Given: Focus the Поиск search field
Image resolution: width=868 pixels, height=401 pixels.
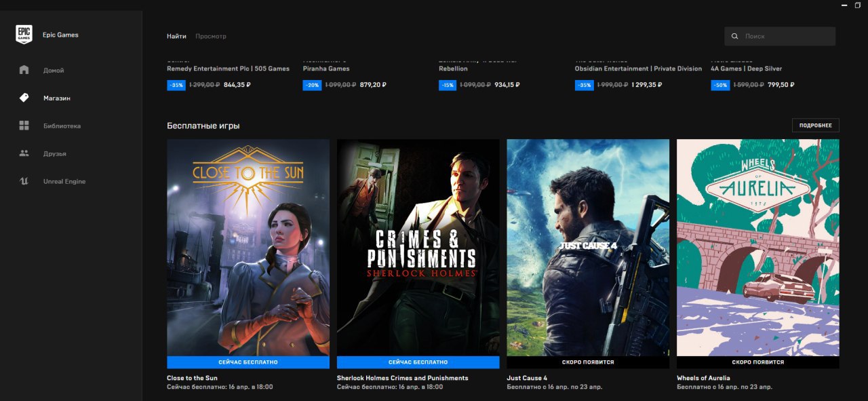Looking at the screenshot, I should click(x=780, y=36).
